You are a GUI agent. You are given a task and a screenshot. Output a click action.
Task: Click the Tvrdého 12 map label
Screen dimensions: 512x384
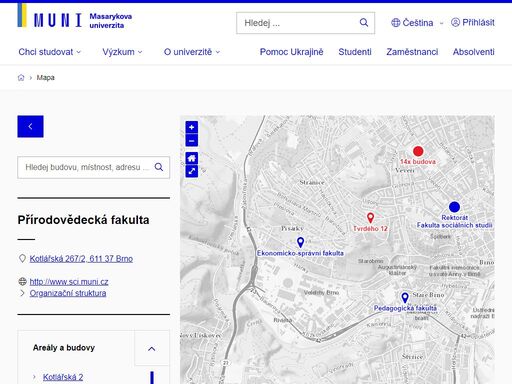coord(370,229)
